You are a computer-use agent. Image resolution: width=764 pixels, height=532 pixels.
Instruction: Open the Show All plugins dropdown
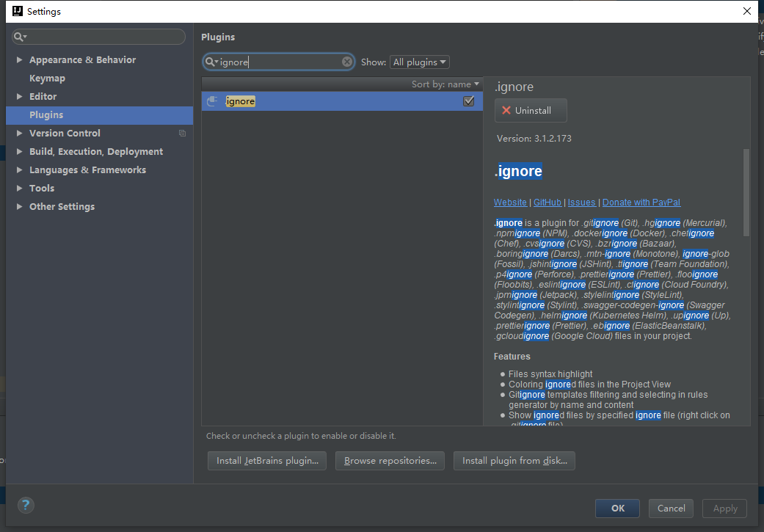[419, 62]
